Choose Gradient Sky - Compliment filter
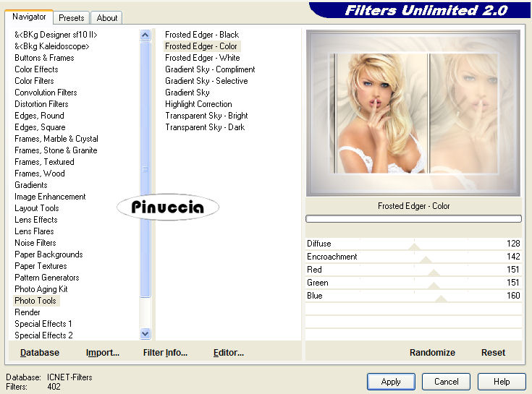This screenshot has height=394, width=532. (x=210, y=69)
